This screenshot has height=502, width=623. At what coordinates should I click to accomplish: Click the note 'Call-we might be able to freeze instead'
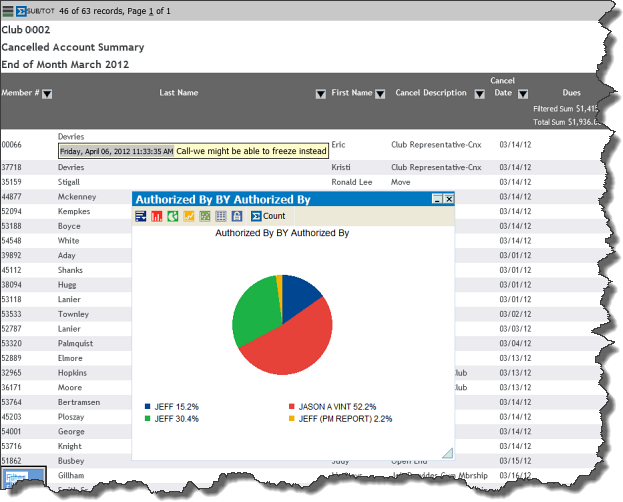point(251,151)
